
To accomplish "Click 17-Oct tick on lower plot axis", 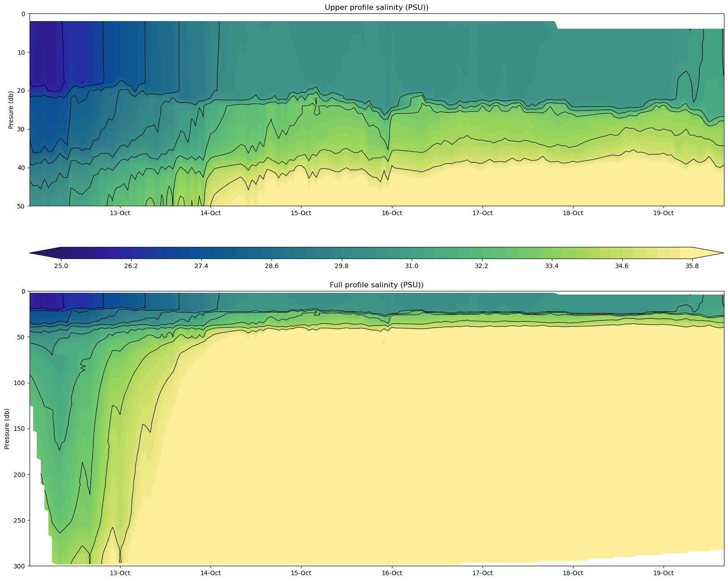I will 482,573.
